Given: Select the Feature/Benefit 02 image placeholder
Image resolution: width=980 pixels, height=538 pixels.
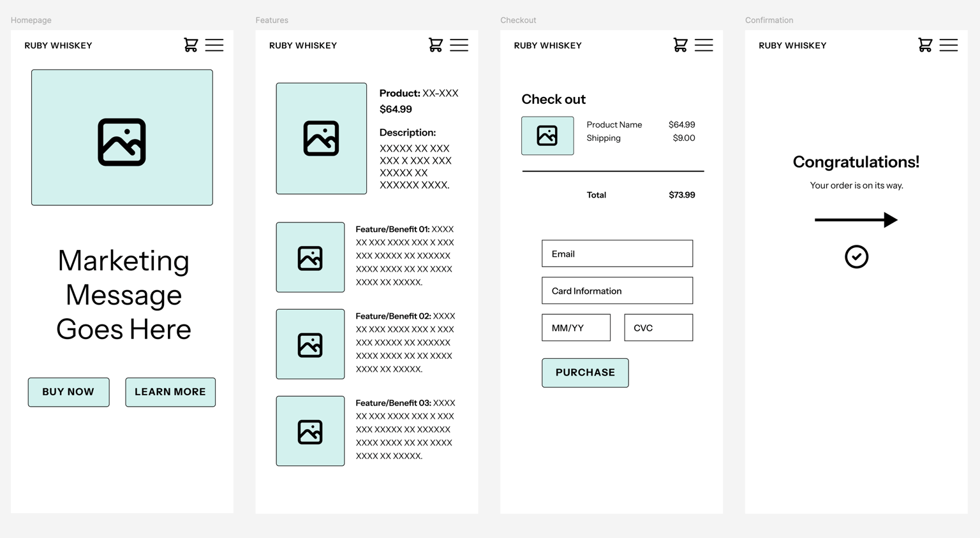Looking at the screenshot, I should [x=310, y=344].
